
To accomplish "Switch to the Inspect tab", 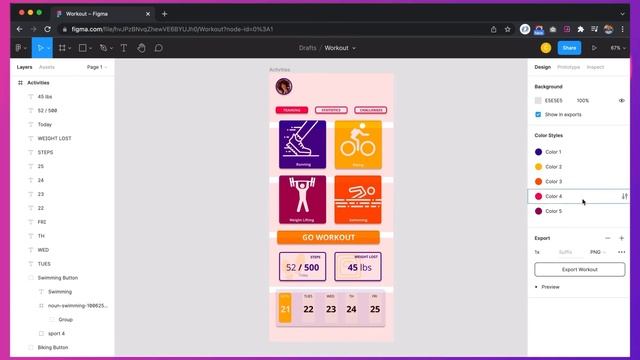I will (595, 67).
